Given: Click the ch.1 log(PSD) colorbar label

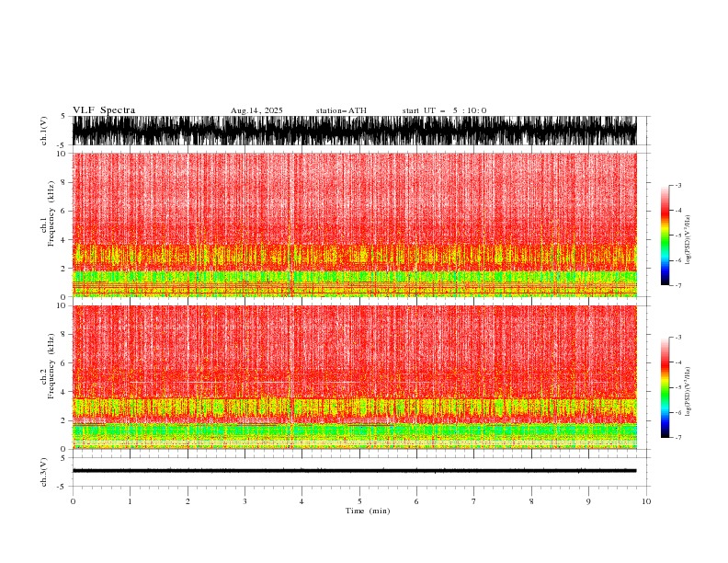Looking at the screenshot, I should pyautogui.click(x=688, y=240).
